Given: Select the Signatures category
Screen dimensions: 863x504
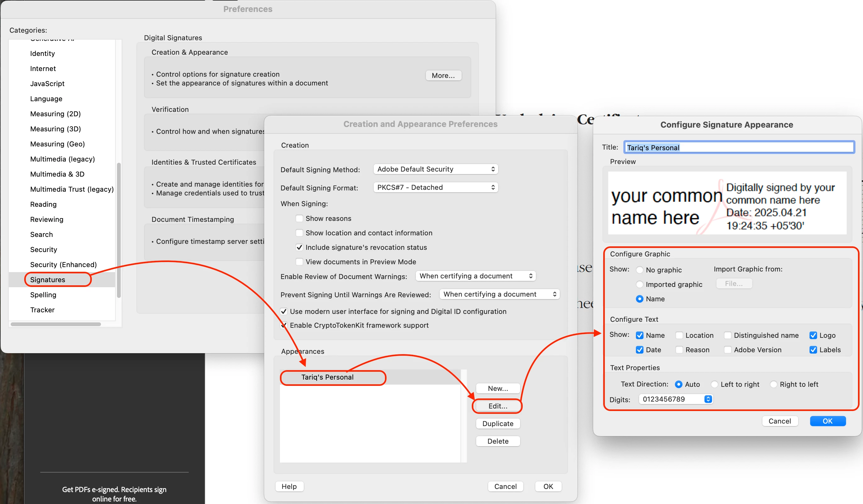Looking at the screenshot, I should [47, 280].
